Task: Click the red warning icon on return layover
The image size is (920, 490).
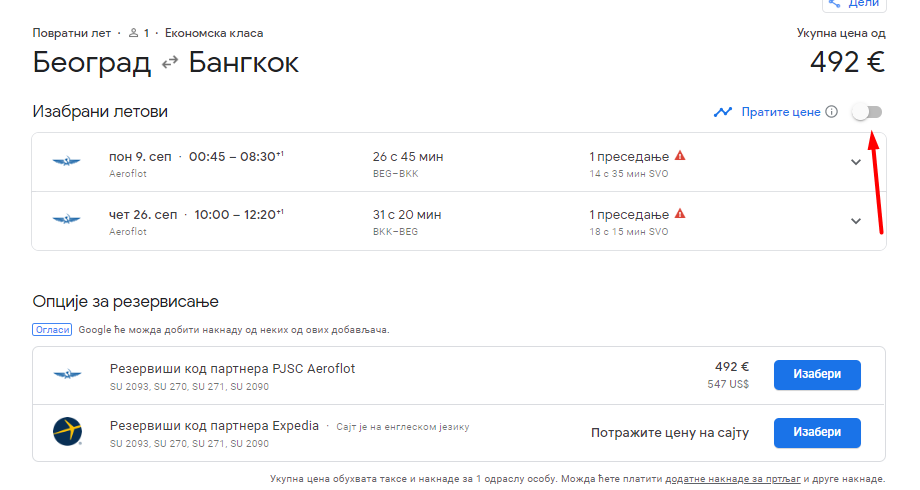Action: click(680, 214)
